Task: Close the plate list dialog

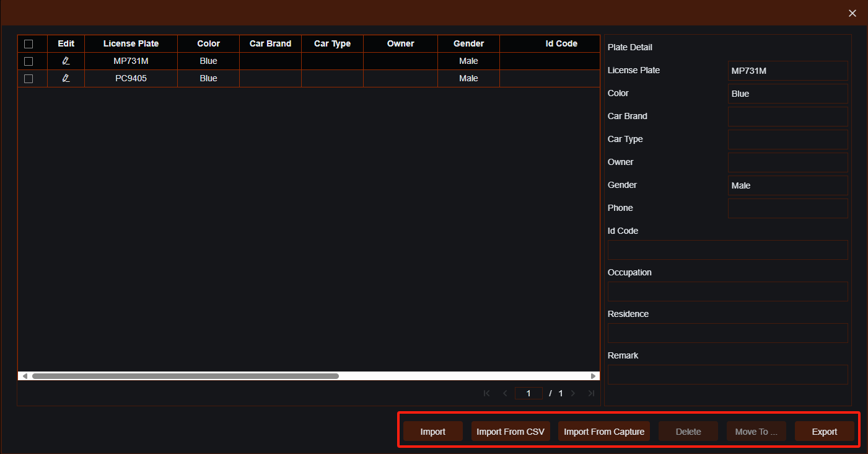Action: [x=853, y=13]
